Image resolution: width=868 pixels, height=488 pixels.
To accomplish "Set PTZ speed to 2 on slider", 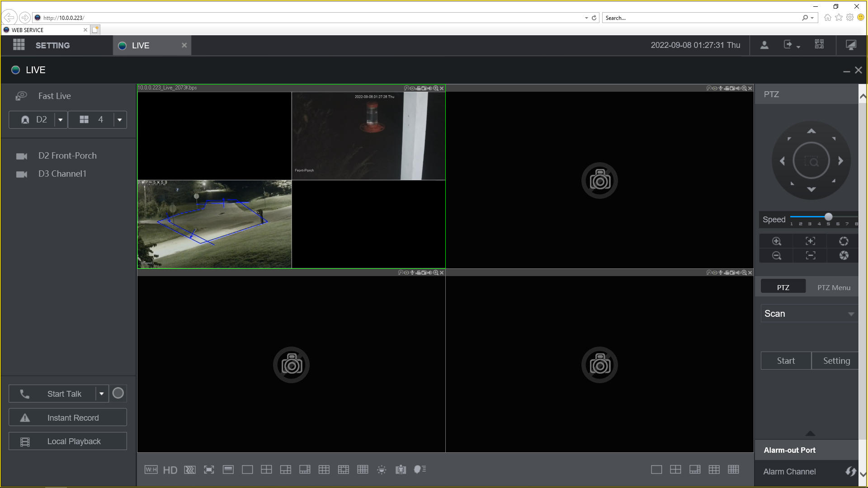I will pos(800,217).
